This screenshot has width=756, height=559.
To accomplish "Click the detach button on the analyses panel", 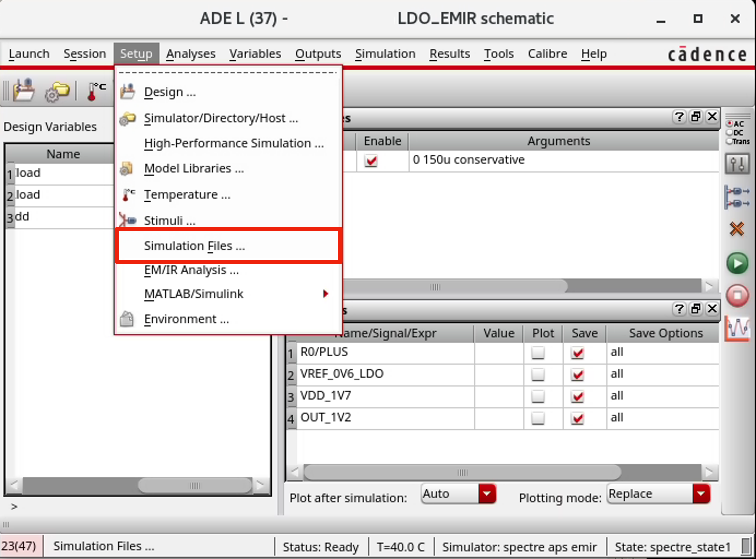I will pyautogui.click(x=696, y=117).
